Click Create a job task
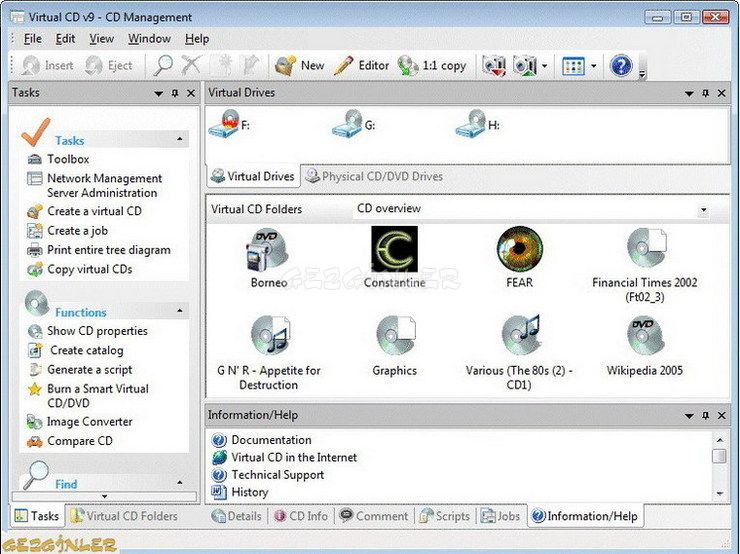The image size is (740, 554). coord(67,230)
